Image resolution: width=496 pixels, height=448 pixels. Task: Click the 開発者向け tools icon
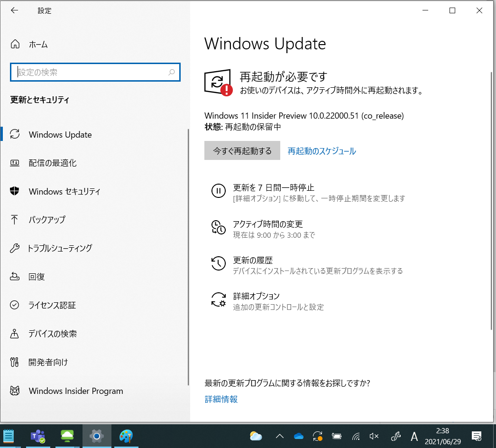coord(15,362)
